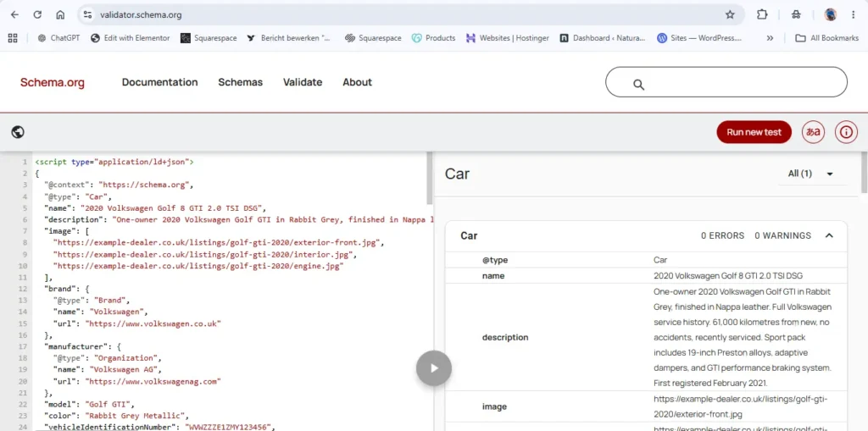Click the image row label in results
The image size is (868, 431).
(x=494, y=406)
